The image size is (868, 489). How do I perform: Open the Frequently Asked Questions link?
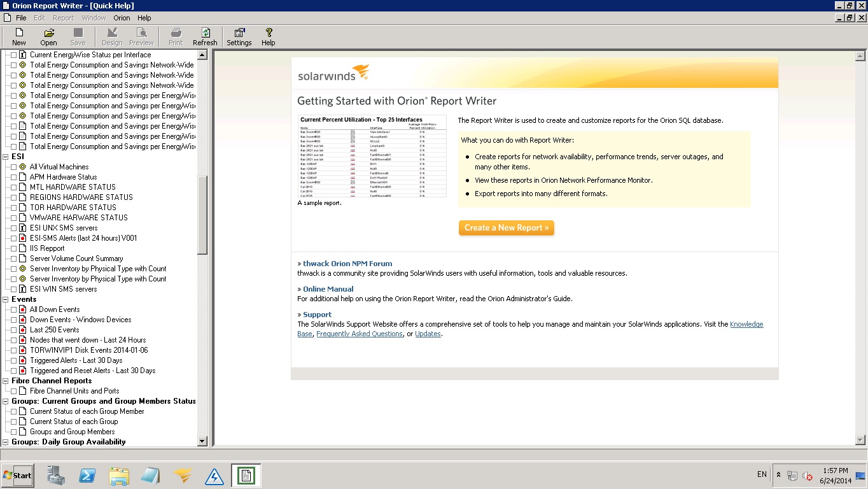click(360, 334)
